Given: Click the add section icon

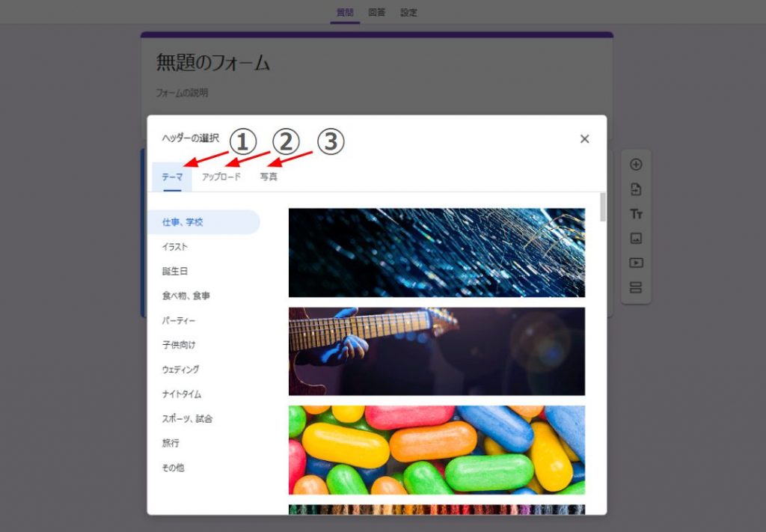Looking at the screenshot, I should 636,288.
